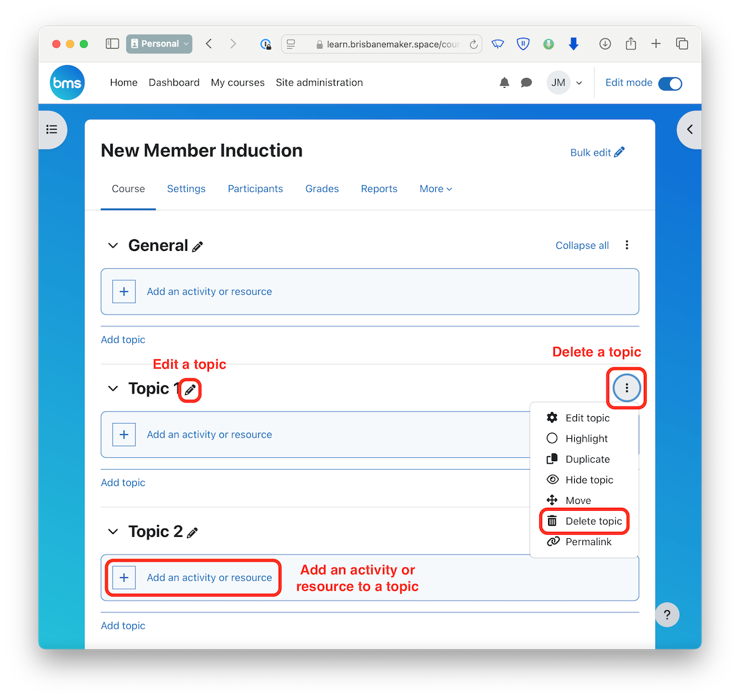Image resolution: width=740 pixels, height=700 pixels.
Task: Expand the More dropdown tab
Action: [436, 189]
